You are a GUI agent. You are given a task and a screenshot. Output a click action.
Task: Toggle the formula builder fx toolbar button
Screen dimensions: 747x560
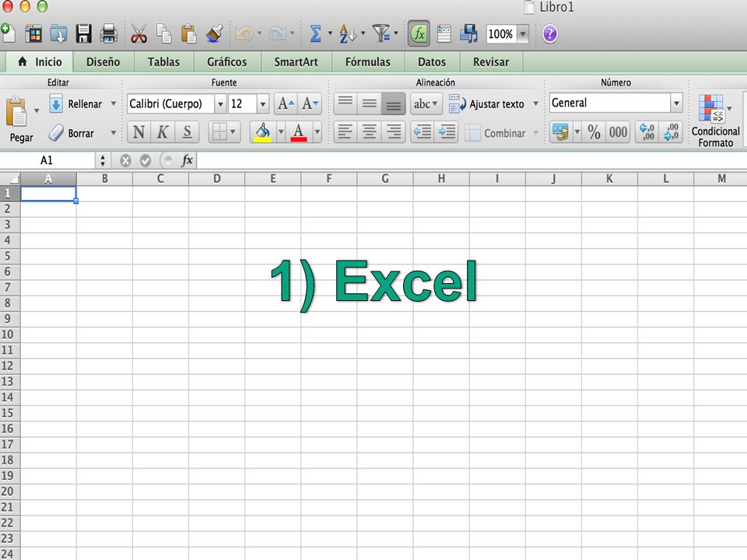(x=419, y=33)
